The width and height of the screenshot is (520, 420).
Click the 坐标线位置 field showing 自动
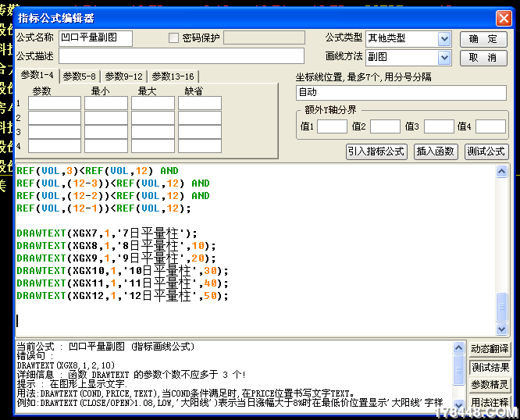(x=401, y=92)
